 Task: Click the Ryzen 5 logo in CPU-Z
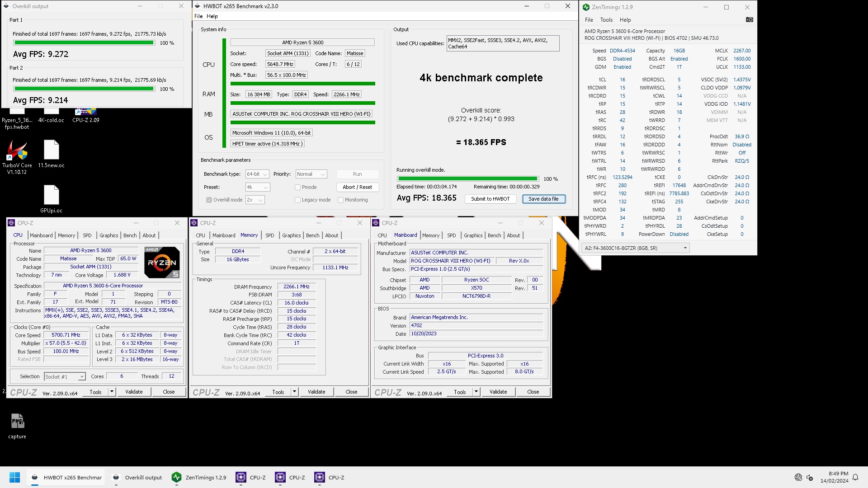[162, 262]
